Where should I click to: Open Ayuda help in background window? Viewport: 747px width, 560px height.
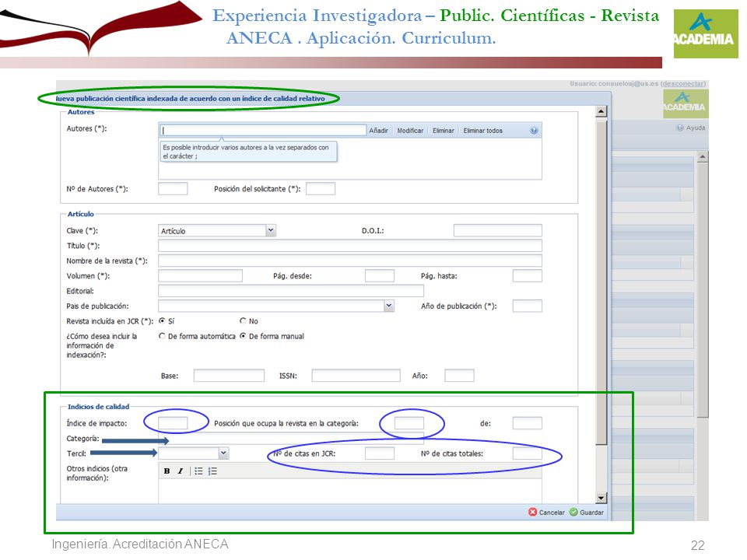click(x=691, y=128)
